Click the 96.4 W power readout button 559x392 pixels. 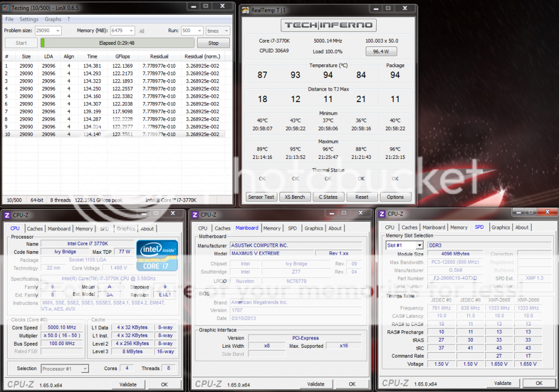380,51
